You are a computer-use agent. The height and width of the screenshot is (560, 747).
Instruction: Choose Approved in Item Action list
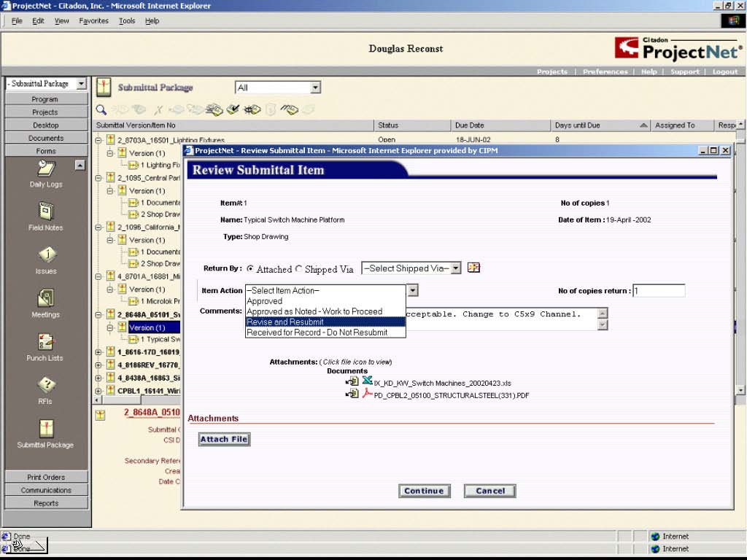coord(325,301)
